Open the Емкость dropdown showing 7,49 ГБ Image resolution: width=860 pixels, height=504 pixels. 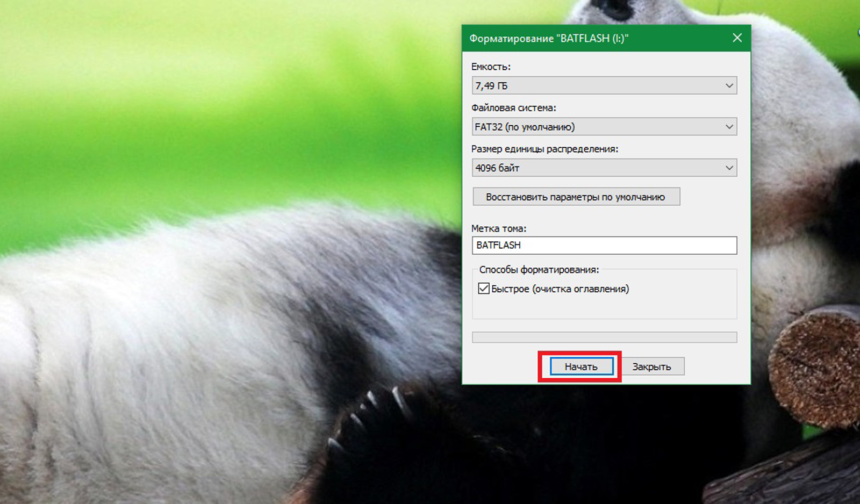click(604, 85)
